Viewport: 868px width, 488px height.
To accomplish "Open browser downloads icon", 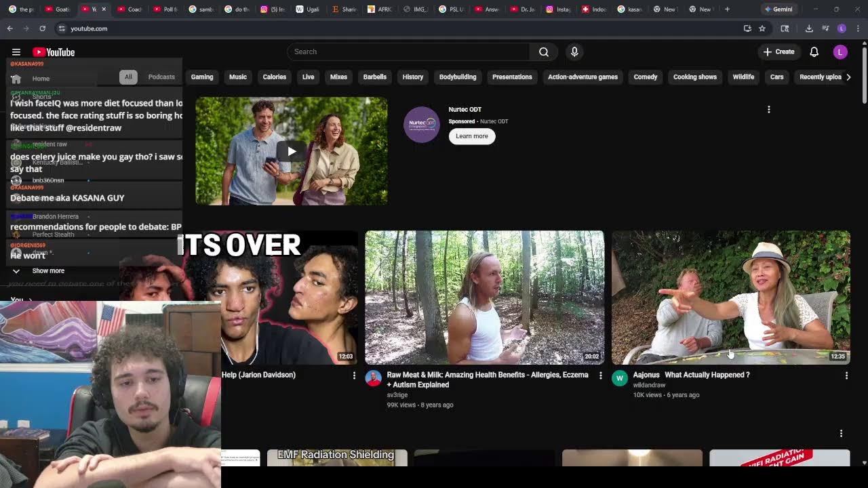I will click(809, 28).
